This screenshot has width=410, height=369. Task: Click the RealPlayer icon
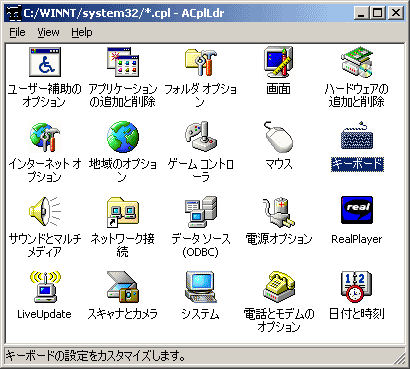(357, 211)
